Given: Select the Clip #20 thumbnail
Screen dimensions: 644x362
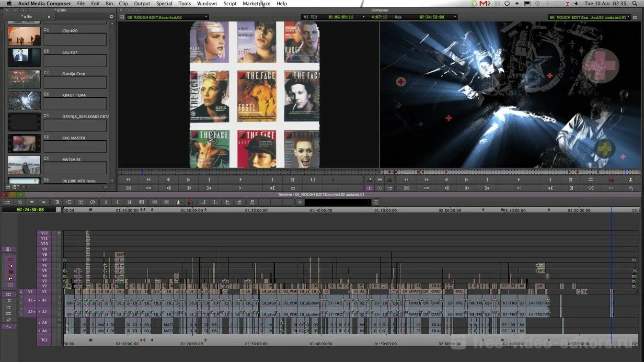Looking at the screenshot, I should (24, 36).
